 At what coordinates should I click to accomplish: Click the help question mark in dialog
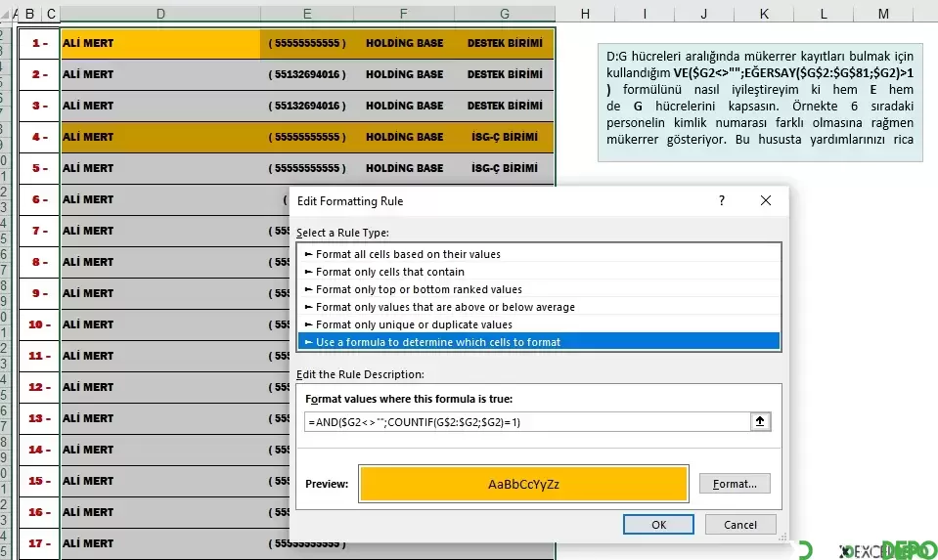click(x=722, y=200)
